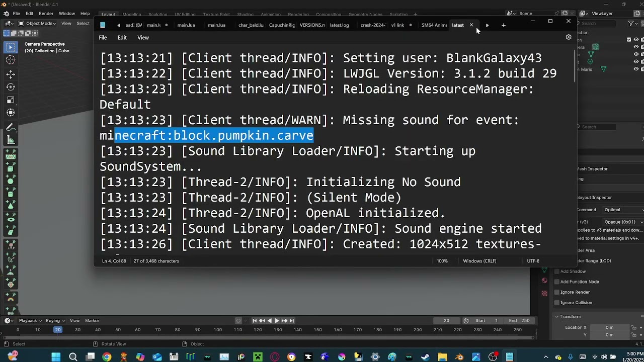
Task: Open Steam from the taskbar
Action: point(426,357)
